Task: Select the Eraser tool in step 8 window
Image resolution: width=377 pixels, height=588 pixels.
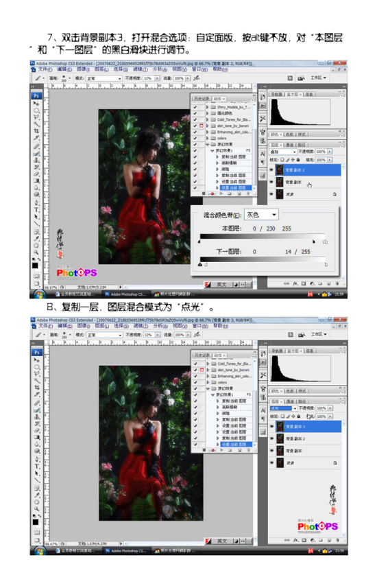Action: (x=37, y=430)
